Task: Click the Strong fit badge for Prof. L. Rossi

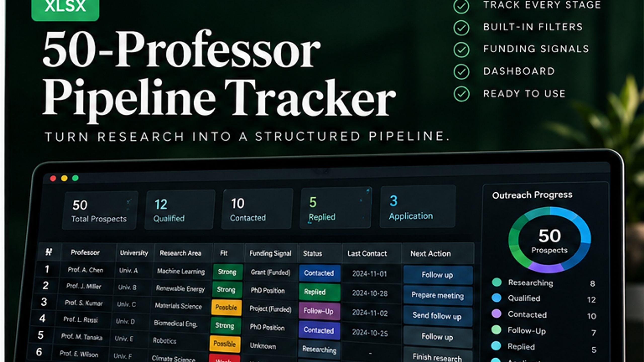Action: [225, 326]
